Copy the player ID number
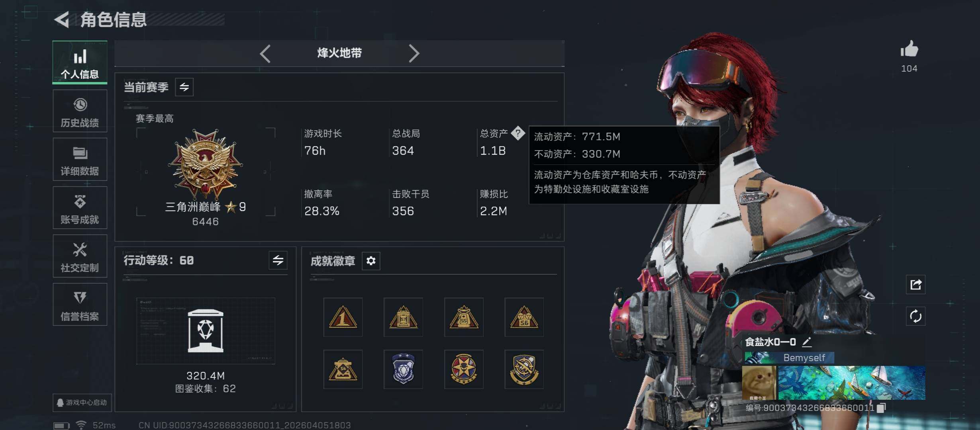 881,408
